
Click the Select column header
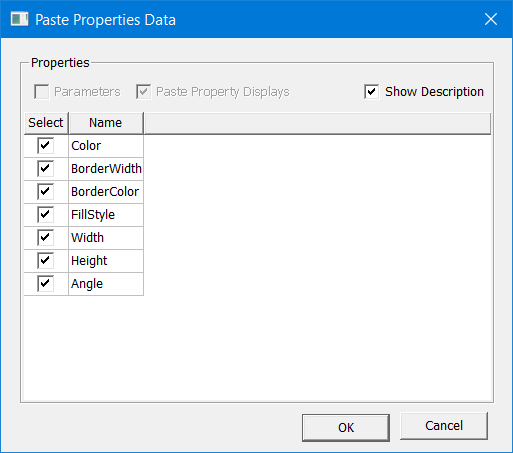click(46, 123)
